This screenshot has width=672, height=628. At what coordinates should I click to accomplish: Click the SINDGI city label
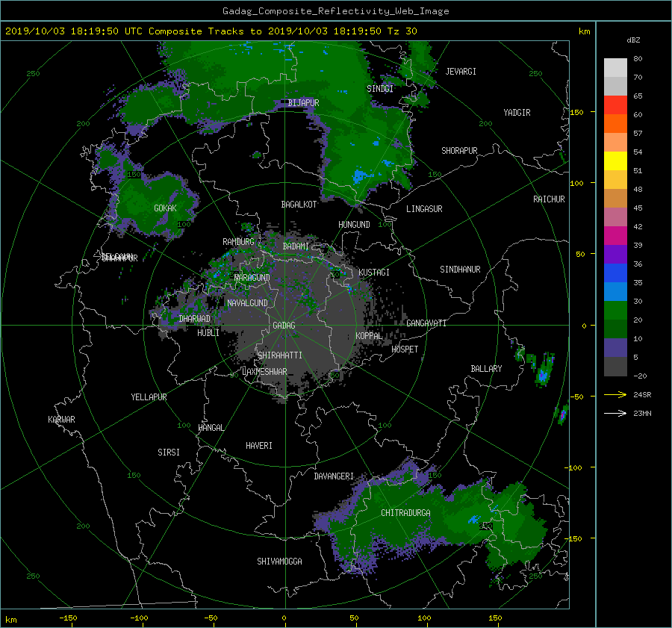tap(380, 89)
